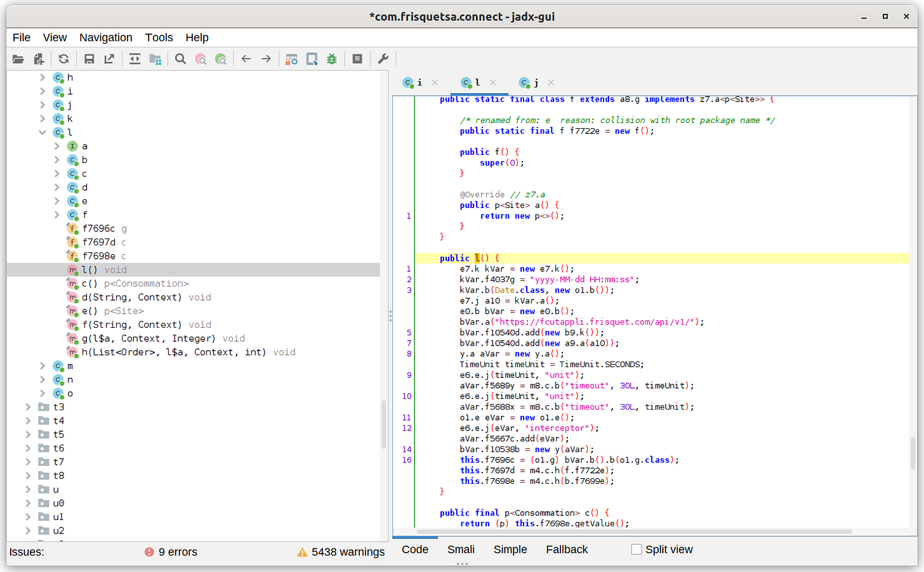Image resolution: width=924 pixels, height=572 pixels.
Task: Enable the Split view checkbox
Action: 637,549
